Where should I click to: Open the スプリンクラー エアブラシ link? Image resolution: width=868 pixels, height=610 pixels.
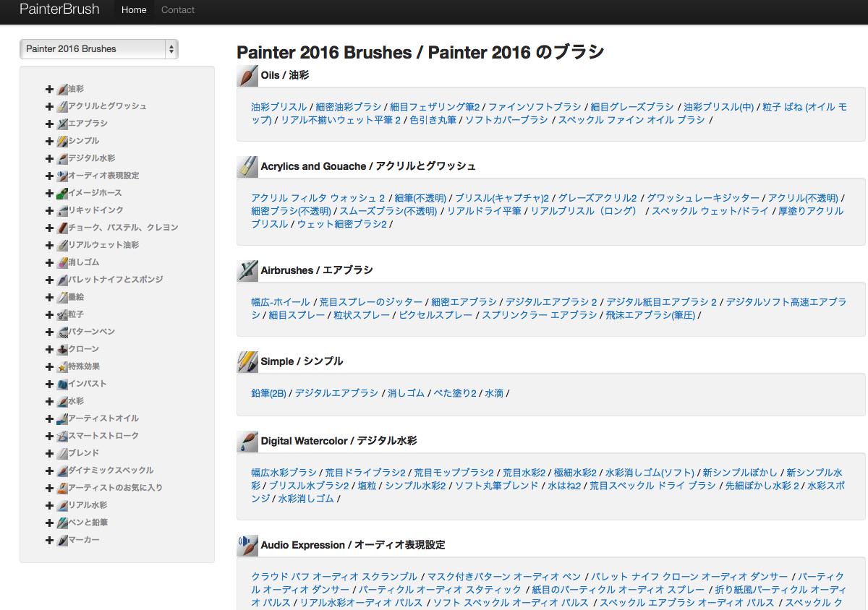pyautogui.click(x=540, y=315)
